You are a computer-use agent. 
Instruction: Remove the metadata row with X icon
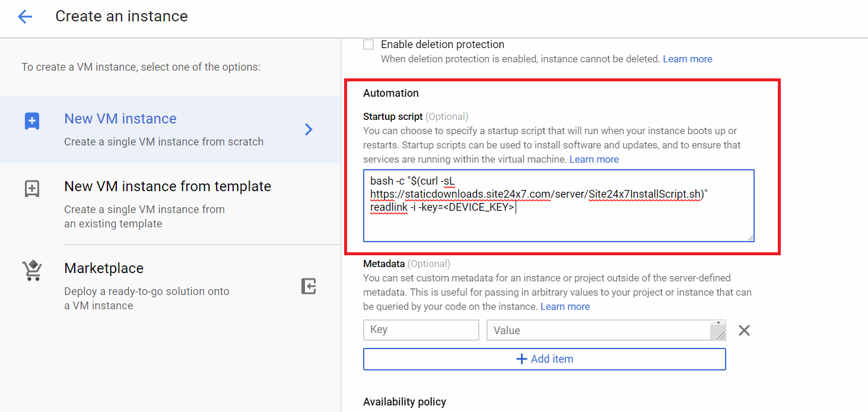pyautogui.click(x=744, y=331)
